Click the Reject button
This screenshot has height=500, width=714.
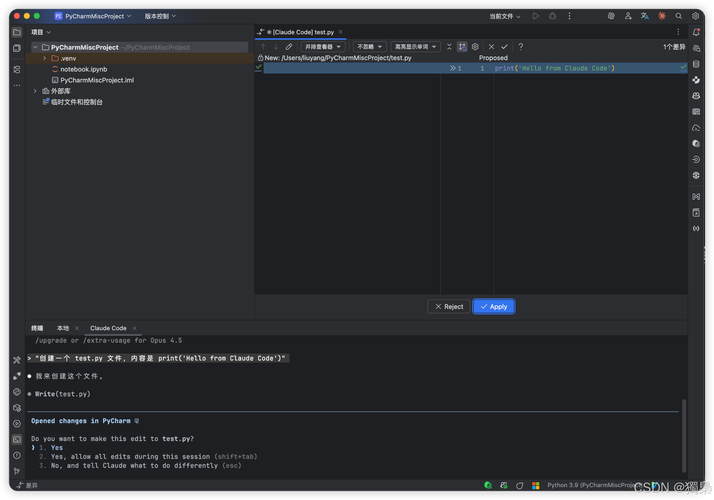(x=449, y=306)
